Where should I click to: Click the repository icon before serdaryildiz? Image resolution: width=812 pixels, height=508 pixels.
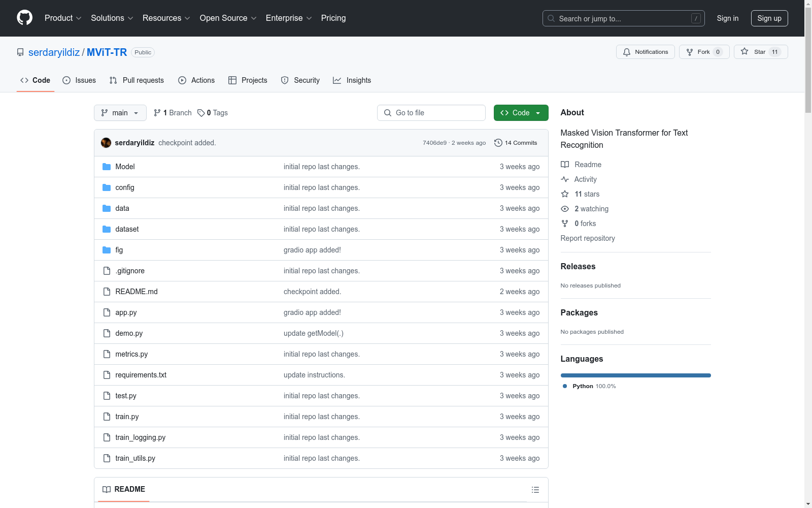pyautogui.click(x=20, y=52)
